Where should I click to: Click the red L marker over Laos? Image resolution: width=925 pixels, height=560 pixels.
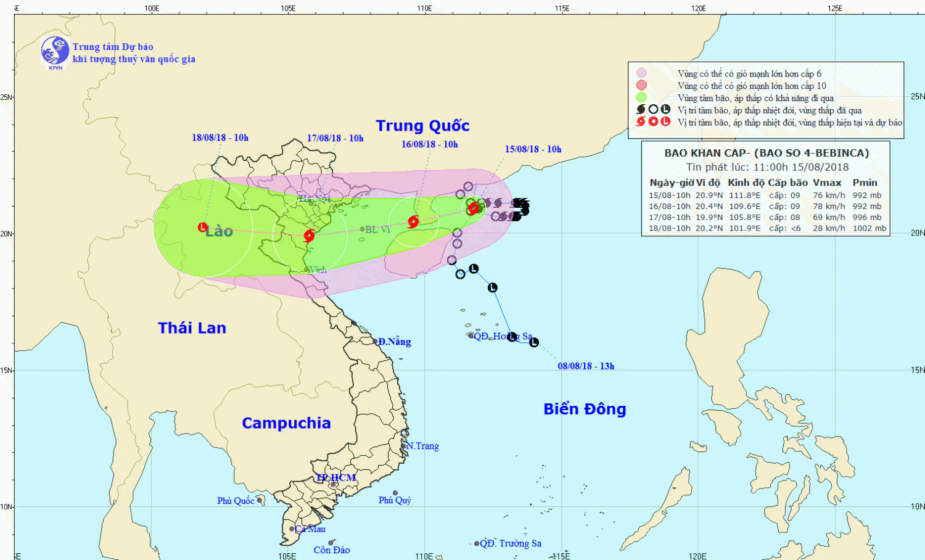click(x=202, y=228)
